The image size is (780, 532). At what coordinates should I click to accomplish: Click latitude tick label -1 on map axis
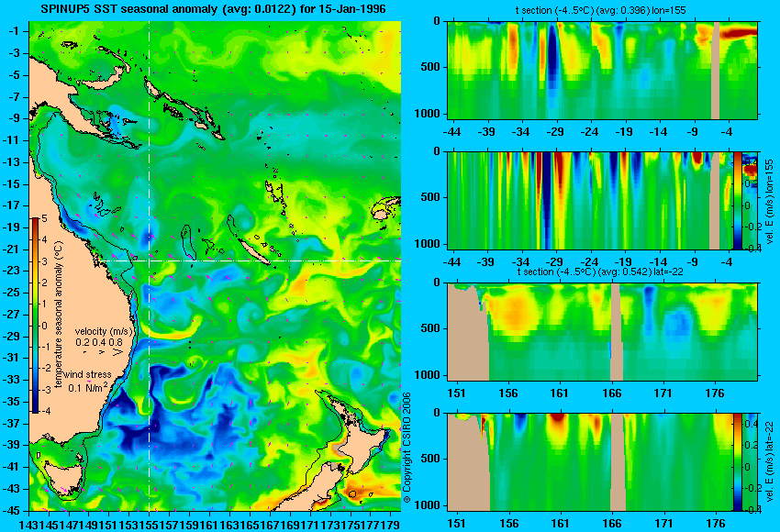point(14,31)
